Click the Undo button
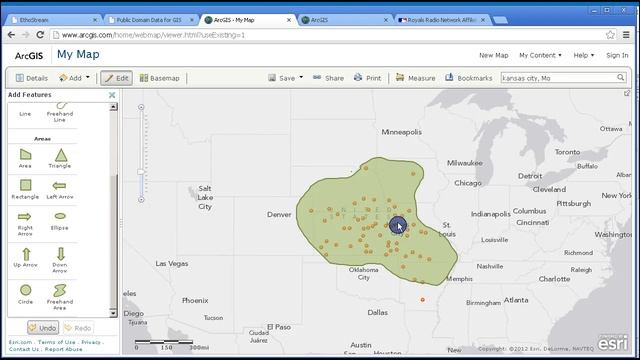 point(43,328)
